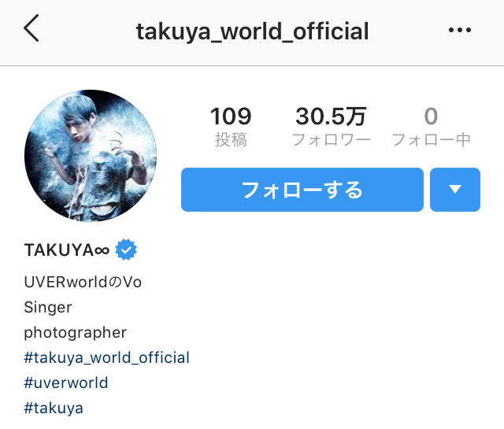The image size is (504, 429).
Task: Open the #takuya_world_official hashtag link
Action: click(107, 357)
